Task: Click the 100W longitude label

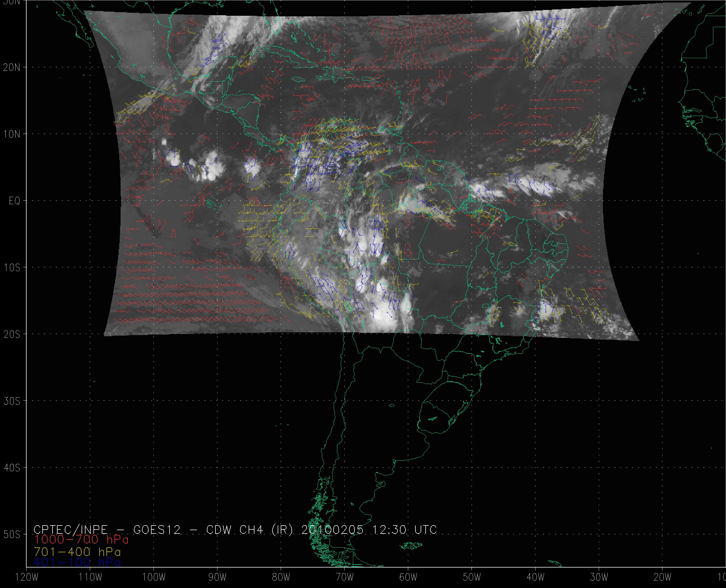Action: pos(154,577)
